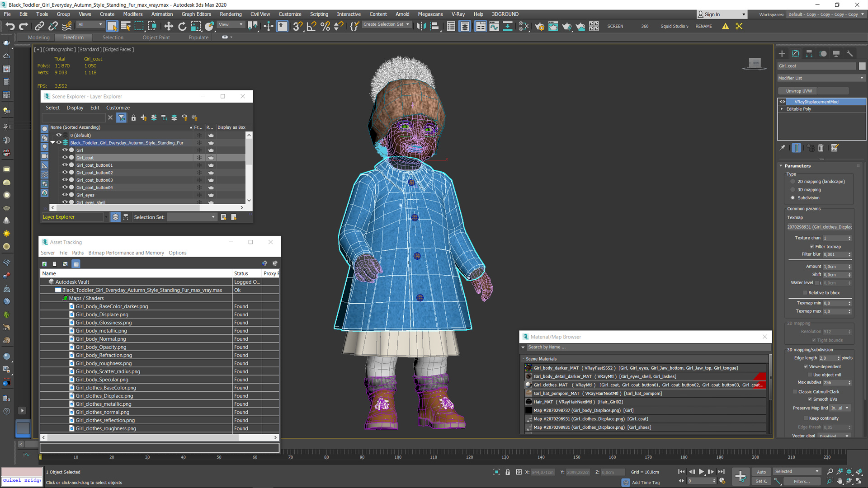
Task: Switch to the Object Paint ribbon tab
Action: pos(156,38)
